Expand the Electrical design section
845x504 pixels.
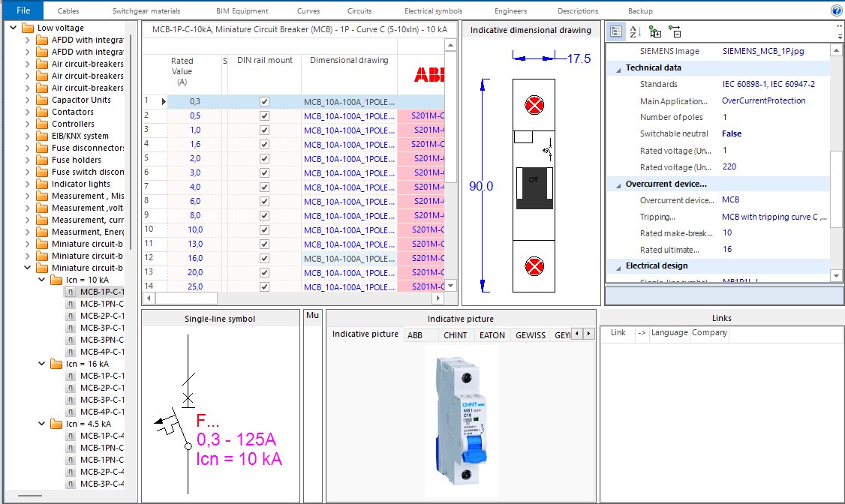[x=618, y=265]
